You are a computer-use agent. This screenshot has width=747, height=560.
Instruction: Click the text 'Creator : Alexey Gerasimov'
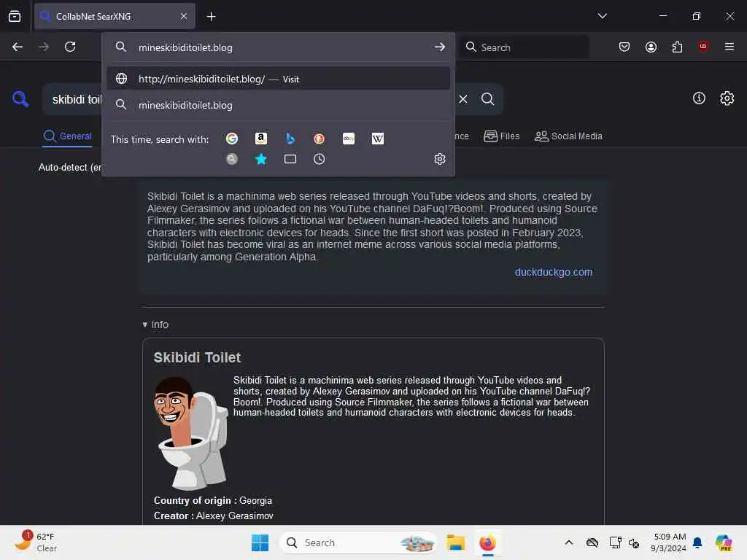[x=214, y=516]
